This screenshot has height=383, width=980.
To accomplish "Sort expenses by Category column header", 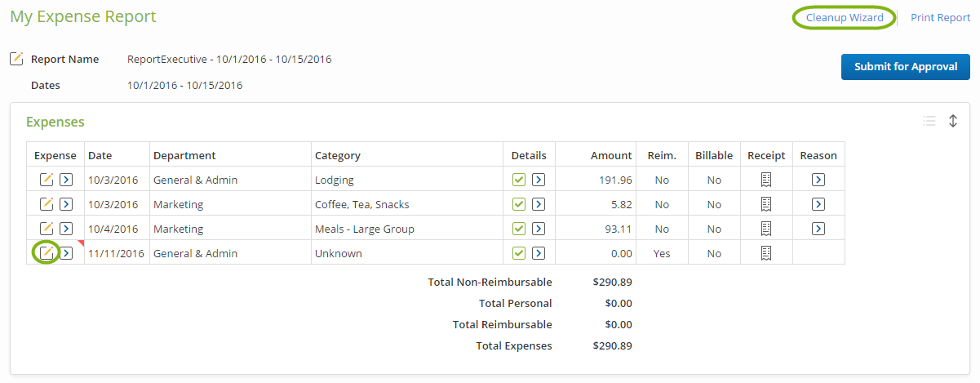I will [337, 155].
